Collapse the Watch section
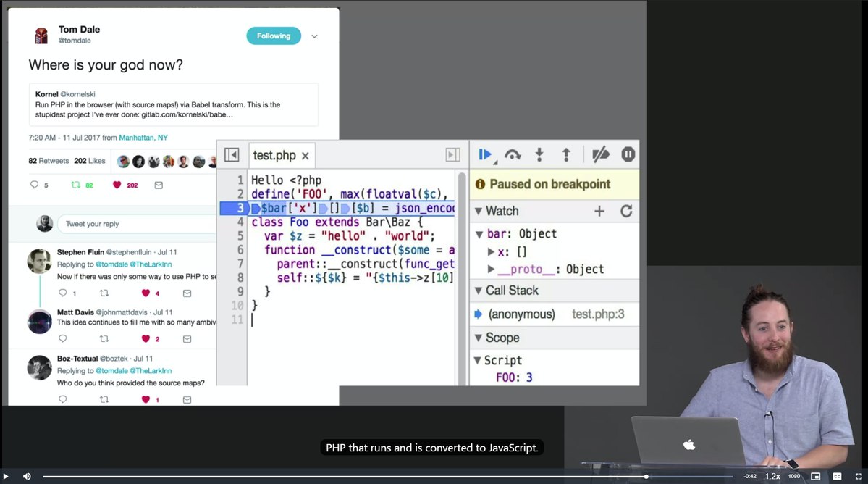This screenshot has height=484, width=868. (479, 211)
